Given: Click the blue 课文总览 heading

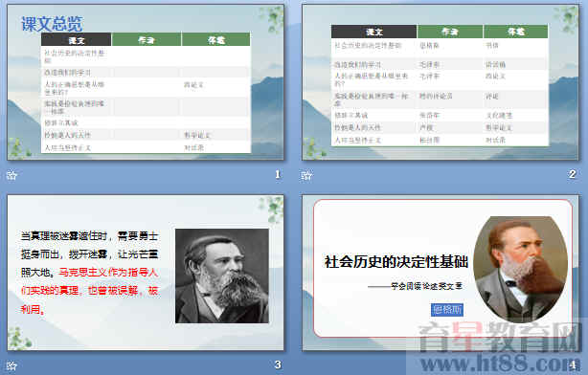Looking at the screenshot, I should (x=52, y=24).
